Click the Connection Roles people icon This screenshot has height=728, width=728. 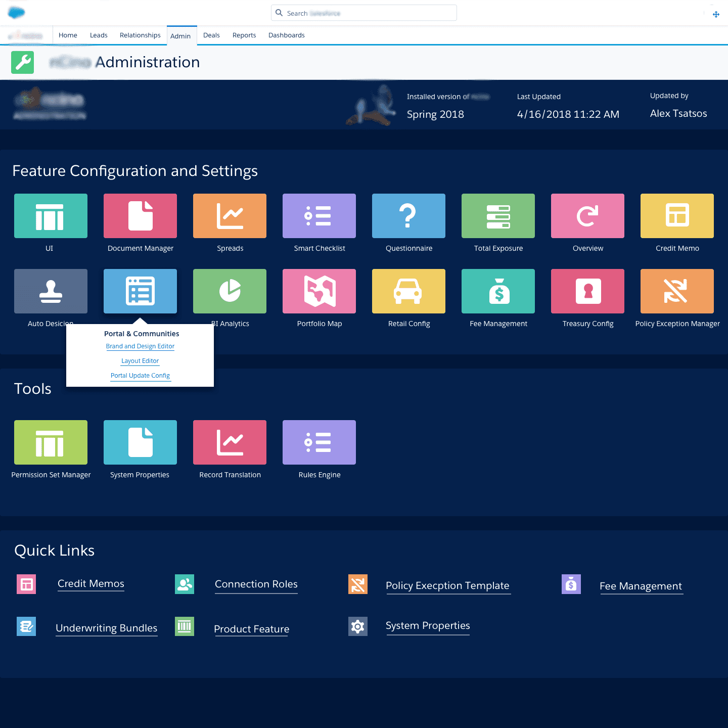click(185, 584)
